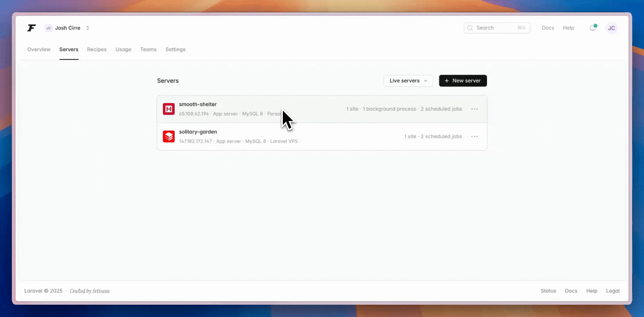
Task: Click the Status link in footer
Action: [548, 291]
